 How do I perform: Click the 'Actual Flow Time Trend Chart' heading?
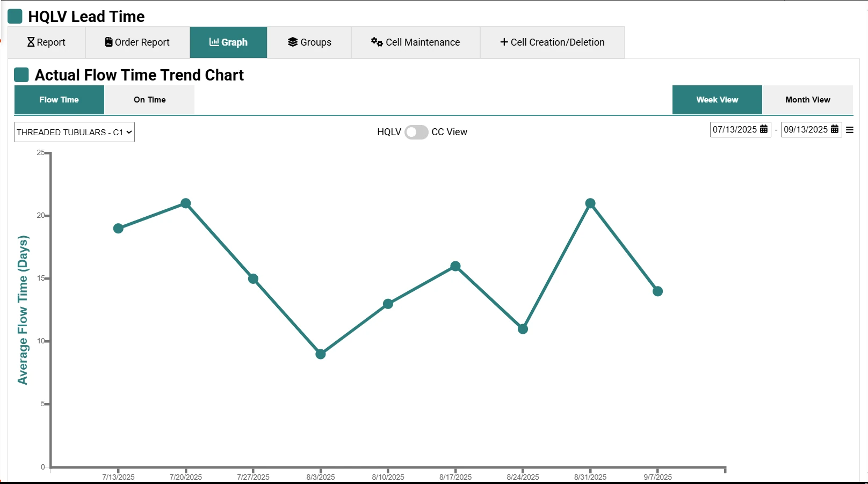[x=139, y=75]
